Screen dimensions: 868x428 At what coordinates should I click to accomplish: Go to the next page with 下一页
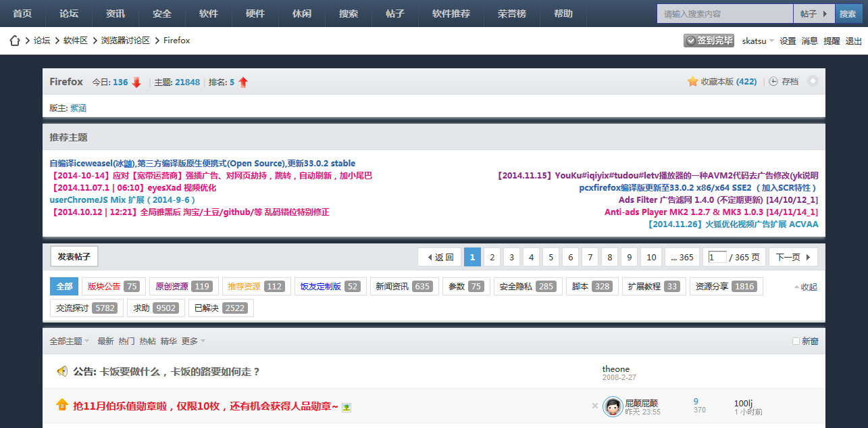792,257
